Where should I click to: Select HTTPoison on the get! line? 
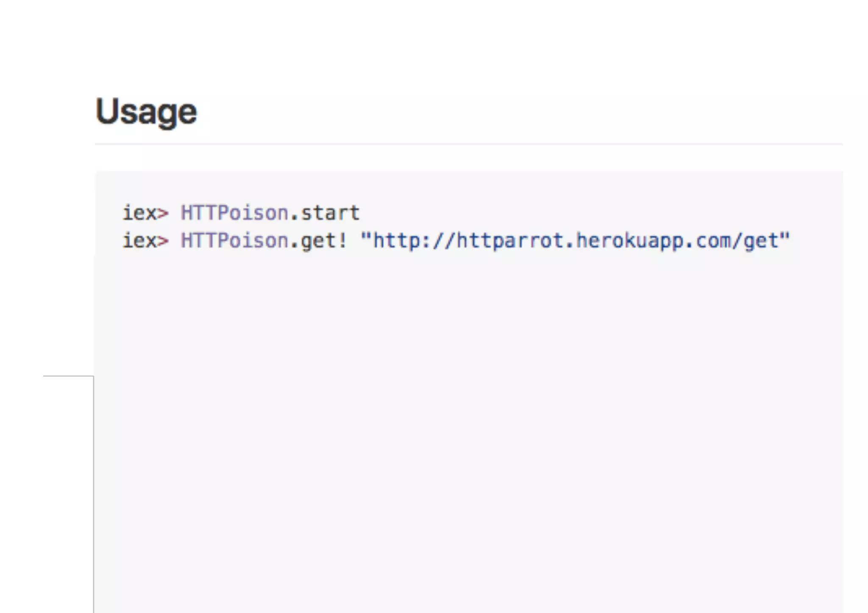(x=235, y=241)
